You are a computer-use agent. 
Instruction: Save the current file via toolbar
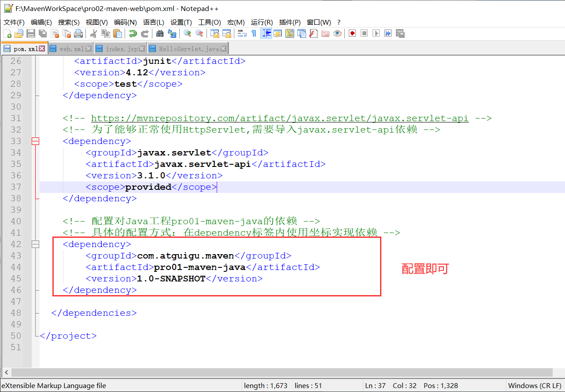tap(31, 33)
